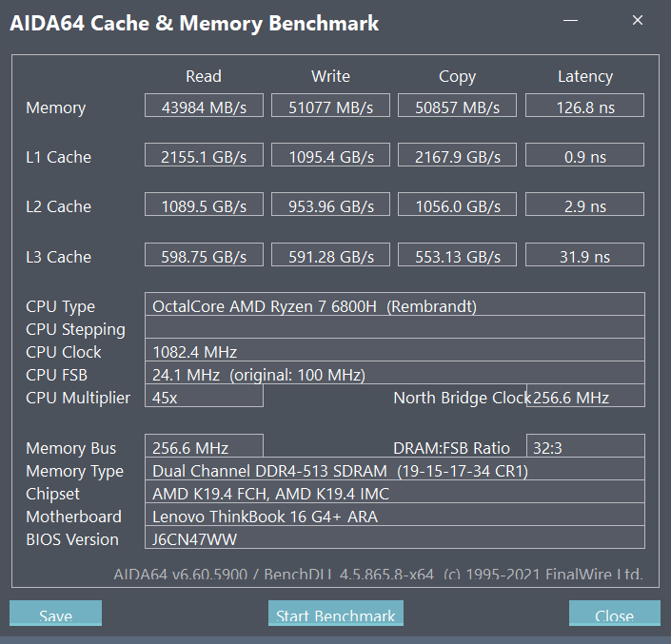Select the Memory Write 51077 MB/s field

(x=331, y=106)
